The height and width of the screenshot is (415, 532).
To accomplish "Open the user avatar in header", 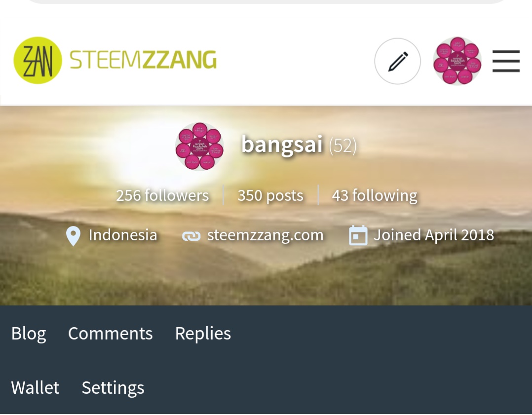I will (457, 61).
